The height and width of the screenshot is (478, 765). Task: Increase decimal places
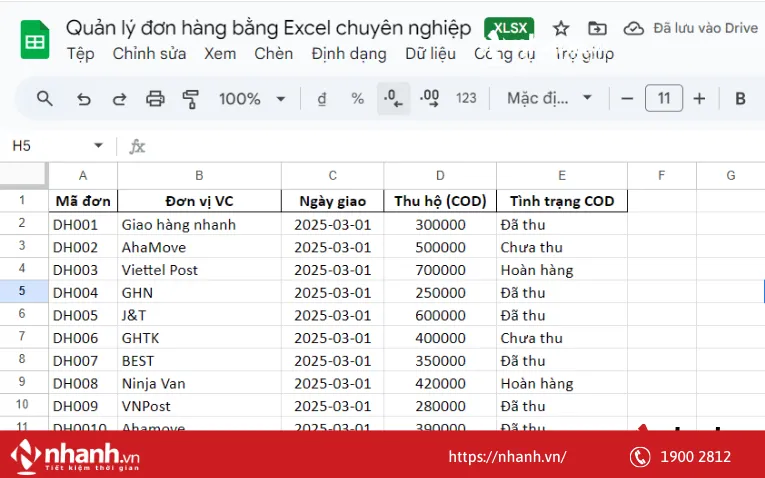point(430,98)
